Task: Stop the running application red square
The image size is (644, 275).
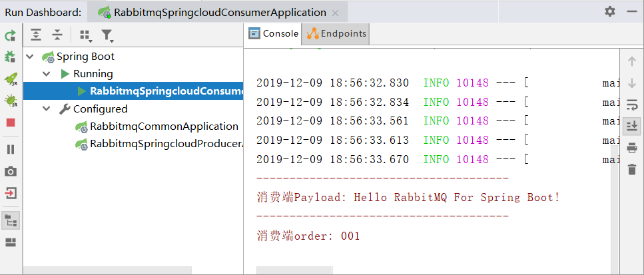Action: pyautogui.click(x=10, y=123)
